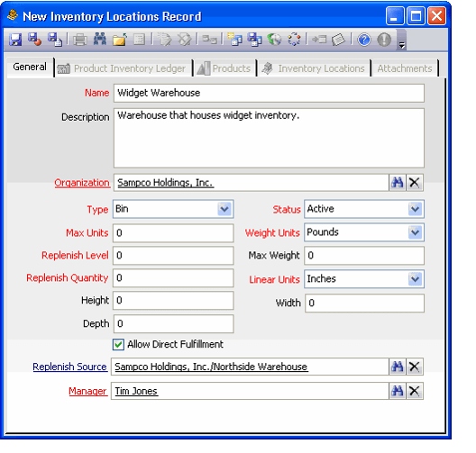This screenshot has height=453, width=476.
Task: Search Organization with its binoculars button
Action: [x=397, y=183]
